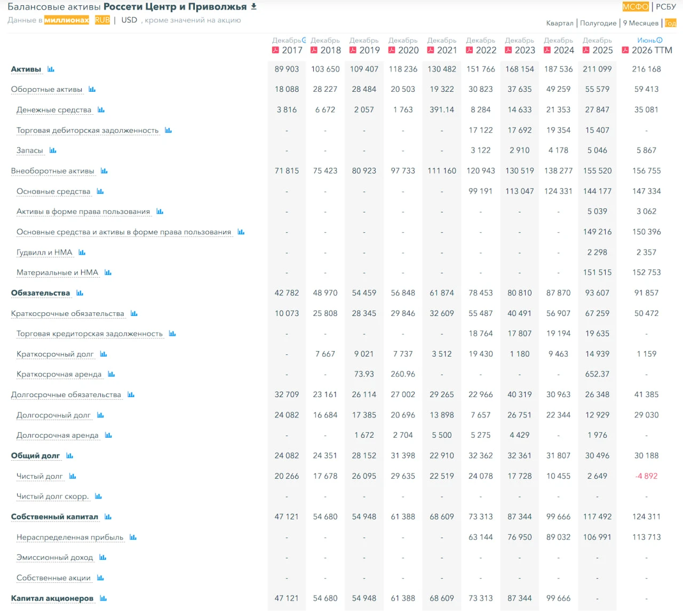Open PDF report icon for 2026 TTM
Viewport: 683px width, 616px height.
click(625, 50)
